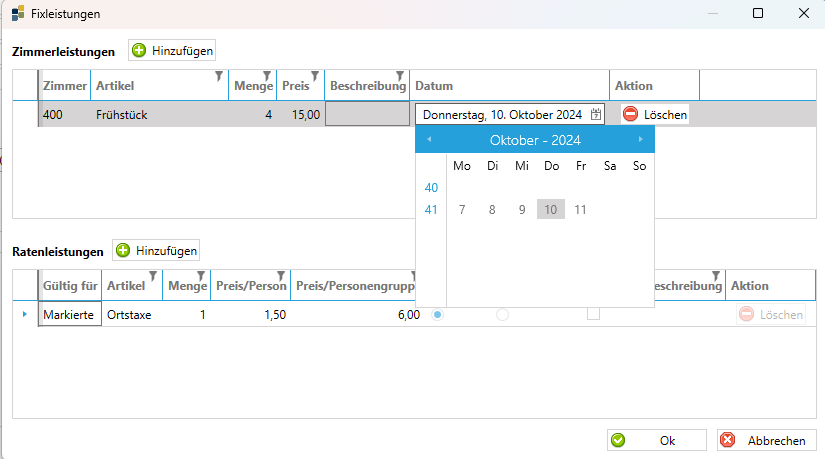Screen dimensions: 825x459
Task: Sort by Preis/Personengruppe column header
Action: pyautogui.click(x=355, y=285)
